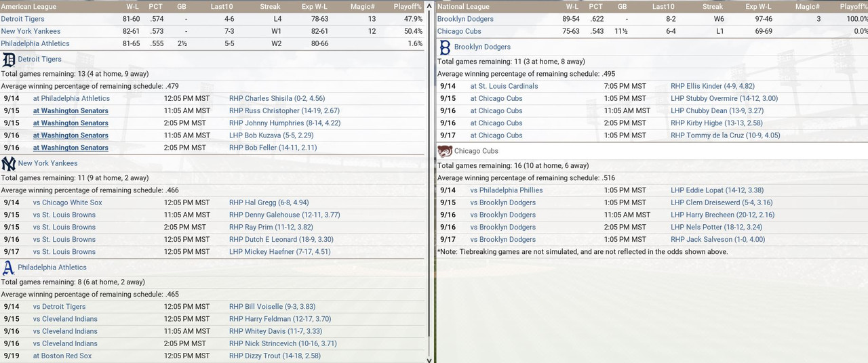Click the Detroit Tigers team logo icon

[x=9, y=60]
